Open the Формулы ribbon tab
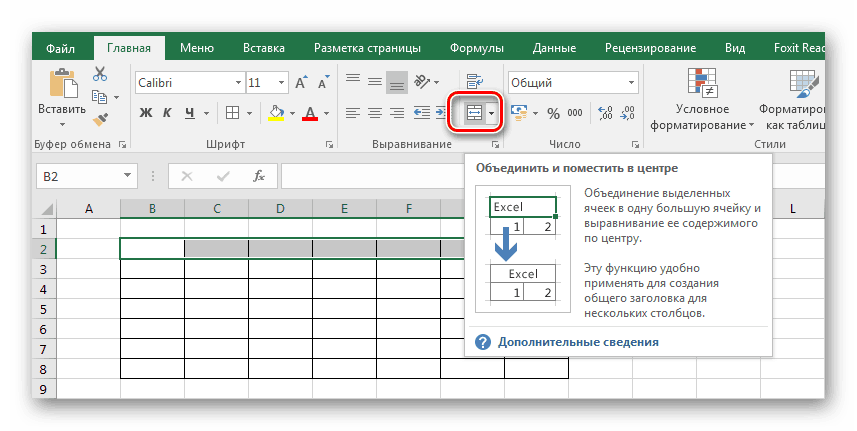 tap(476, 47)
